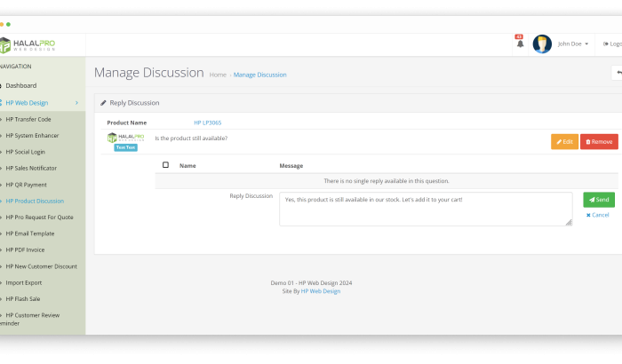Image resolution: width=622 pixels, height=364 pixels.
Task: Click the Dashboard icon in the sidebar
Action: point(2,85)
